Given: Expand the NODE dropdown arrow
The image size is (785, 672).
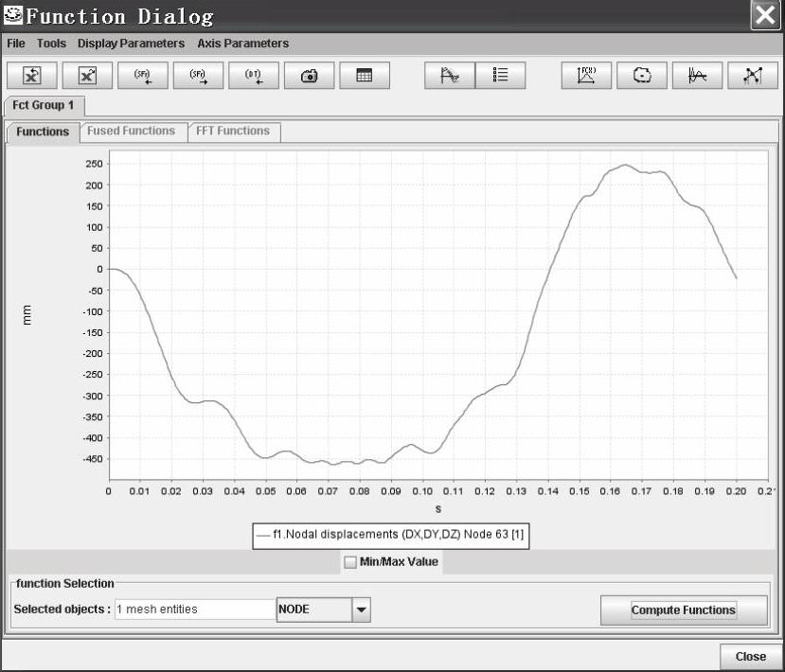Looking at the screenshot, I should point(361,610).
